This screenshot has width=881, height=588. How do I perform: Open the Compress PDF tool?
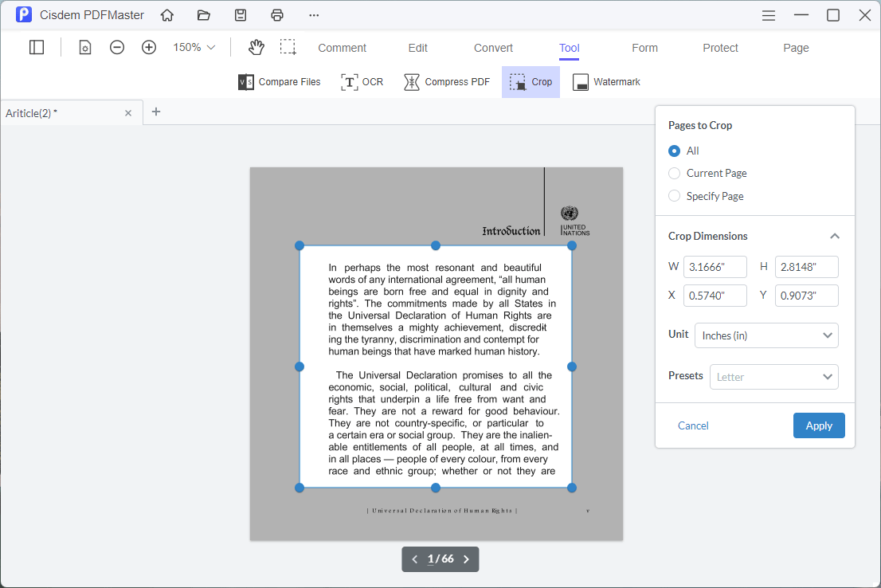446,81
